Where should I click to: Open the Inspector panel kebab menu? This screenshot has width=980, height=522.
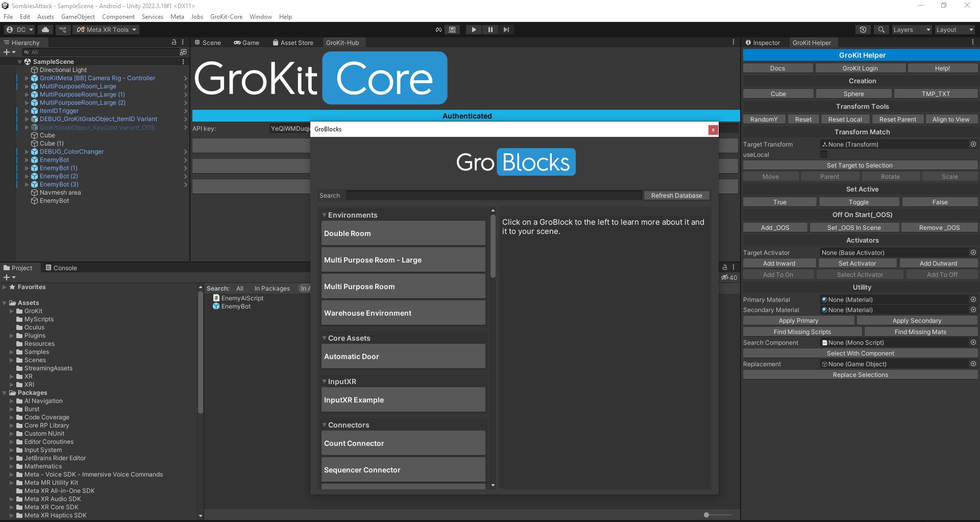(x=973, y=42)
